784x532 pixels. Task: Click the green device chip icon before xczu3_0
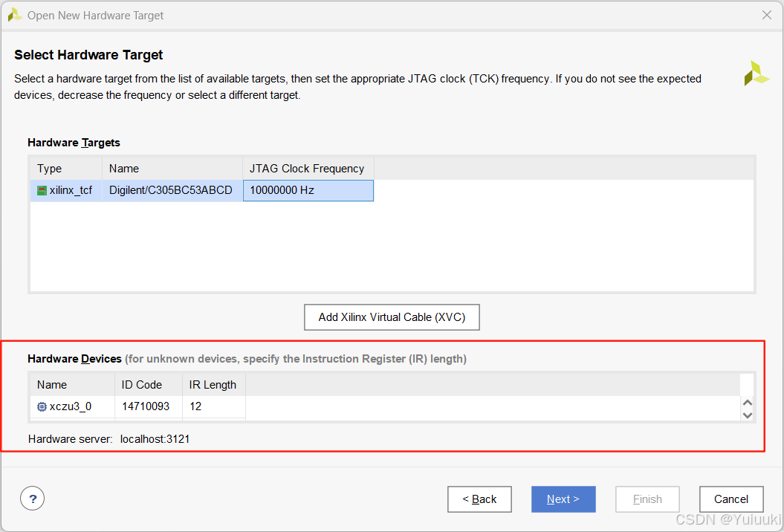click(42, 406)
